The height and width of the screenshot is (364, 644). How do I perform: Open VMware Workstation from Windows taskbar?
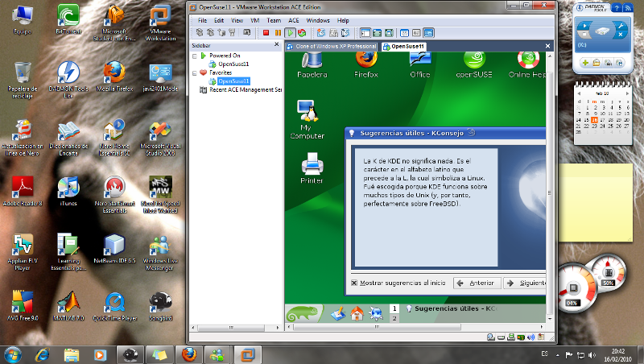tap(251, 354)
